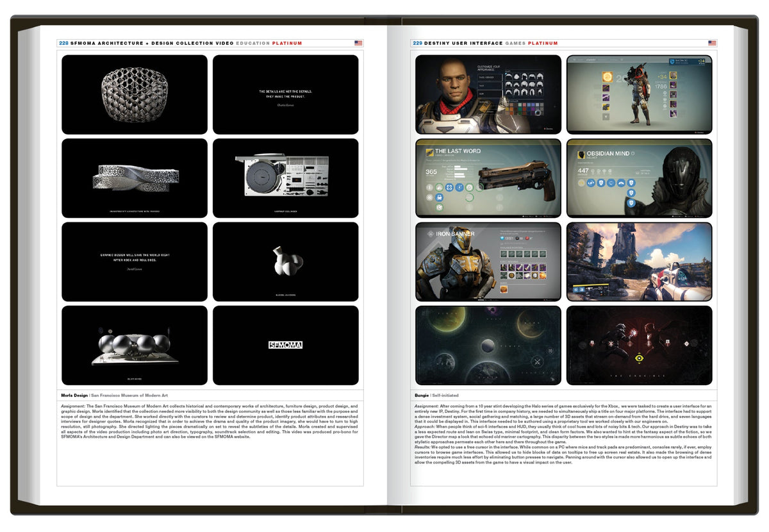Screen dimensions: 769x532
Task: Open the Destiny character appearance customization screenshot
Action: pos(488,94)
